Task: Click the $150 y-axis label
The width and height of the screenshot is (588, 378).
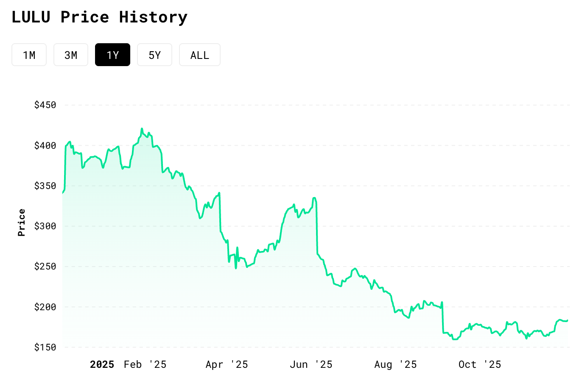Action: pos(45,347)
